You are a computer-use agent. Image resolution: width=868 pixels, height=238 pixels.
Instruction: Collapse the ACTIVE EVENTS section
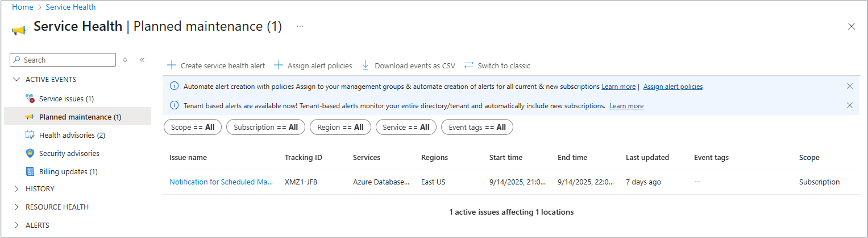click(16, 80)
